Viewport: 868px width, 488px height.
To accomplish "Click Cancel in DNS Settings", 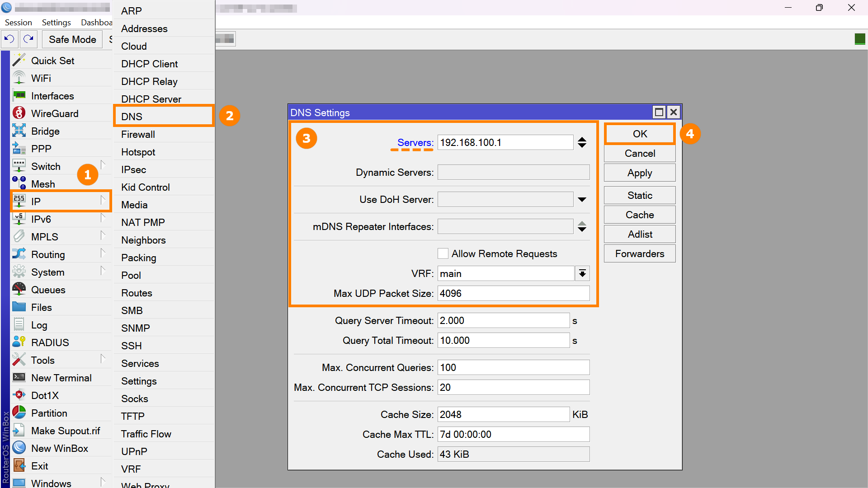I will click(640, 154).
